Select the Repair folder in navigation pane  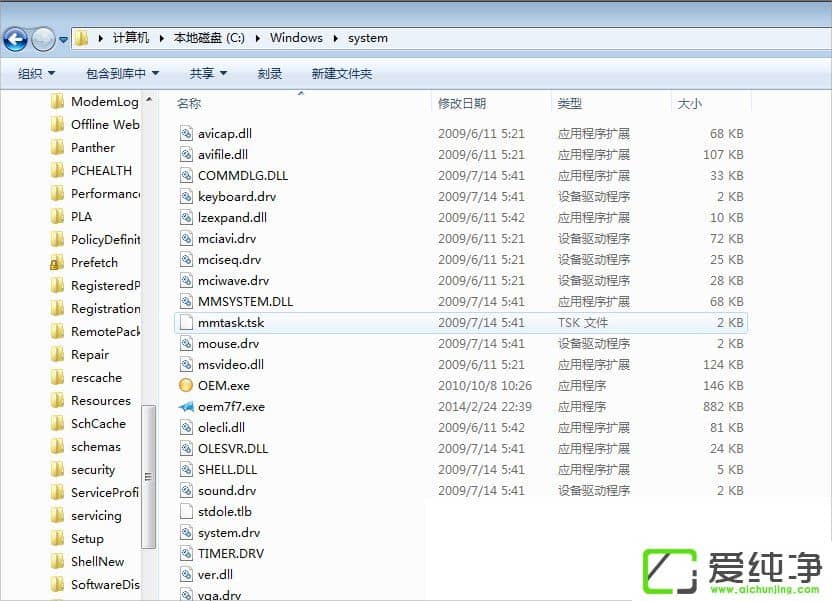coord(80,354)
